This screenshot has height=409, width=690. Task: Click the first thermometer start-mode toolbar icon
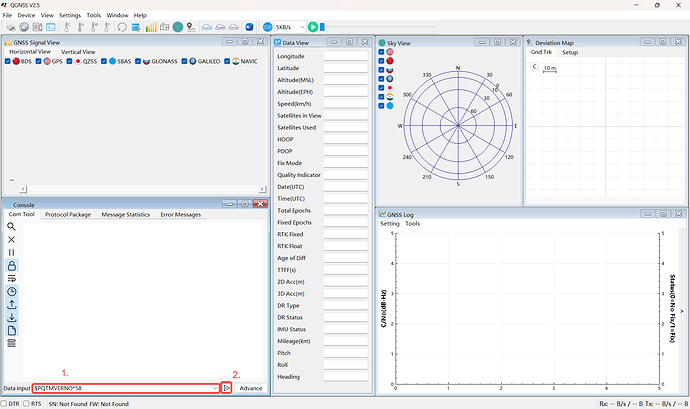click(x=67, y=27)
